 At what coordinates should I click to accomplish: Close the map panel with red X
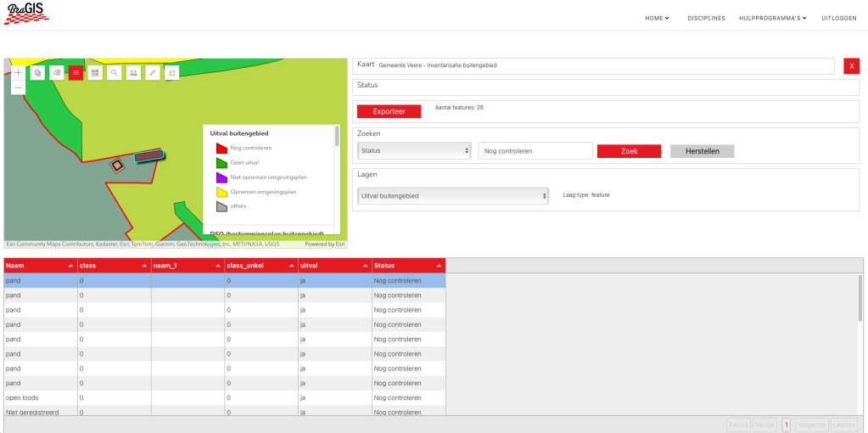[x=851, y=66]
